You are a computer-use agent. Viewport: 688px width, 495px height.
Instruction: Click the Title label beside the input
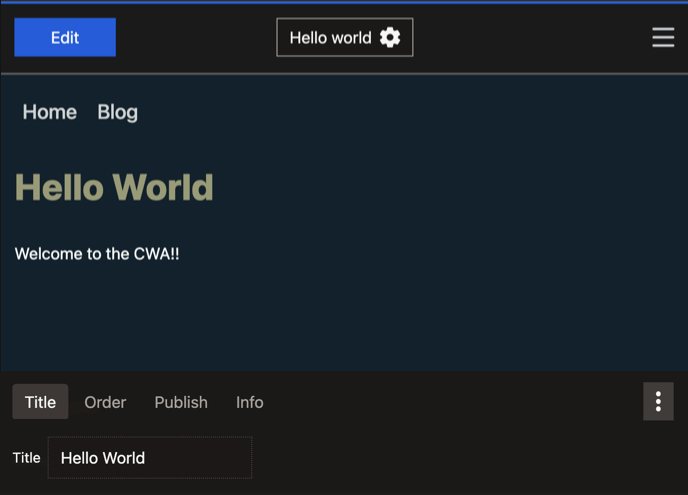(27, 458)
